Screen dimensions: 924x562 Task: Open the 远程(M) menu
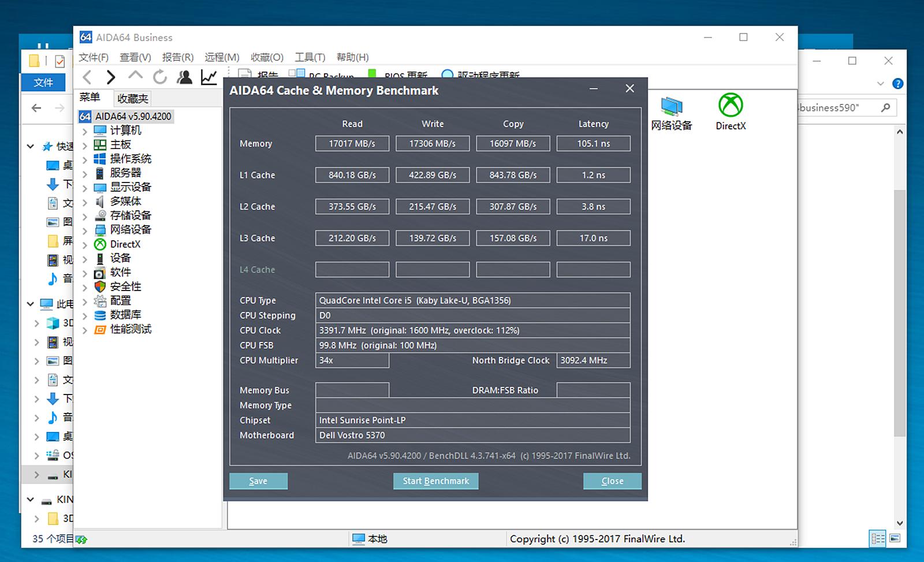[x=222, y=57]
